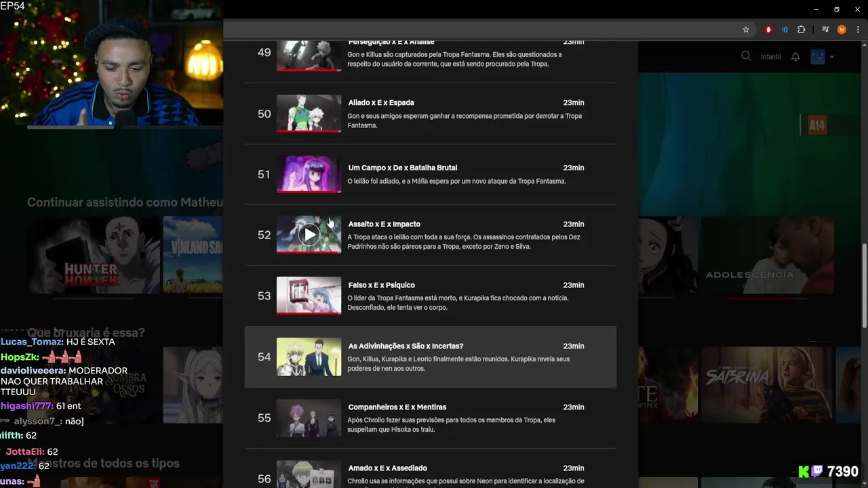The image size is (868, 488).
Task: Click episode number 50
Action: pos(264,114)
